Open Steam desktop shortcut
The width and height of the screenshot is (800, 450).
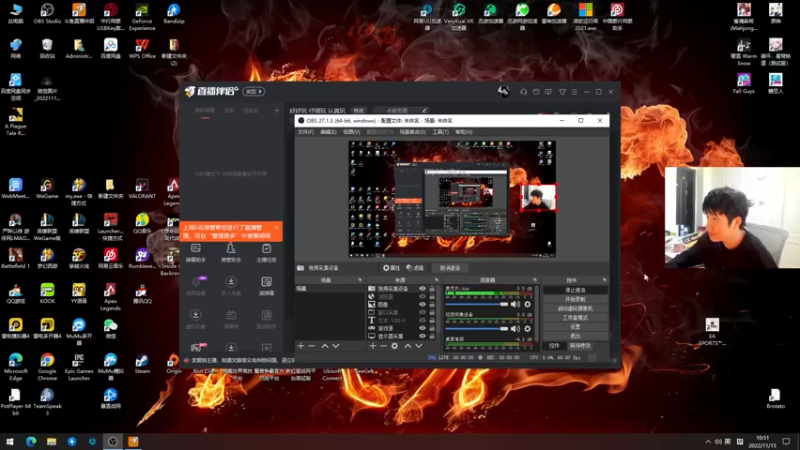(142, 364)
